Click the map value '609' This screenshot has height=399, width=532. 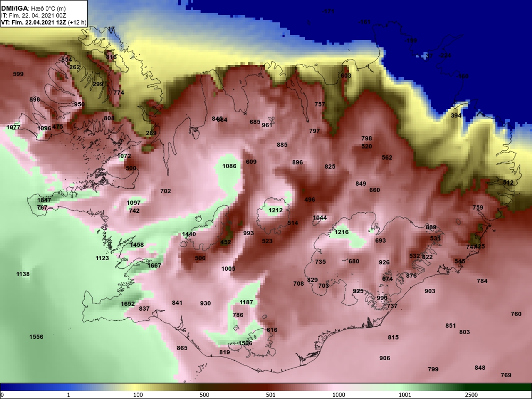[x=251, y=162]
